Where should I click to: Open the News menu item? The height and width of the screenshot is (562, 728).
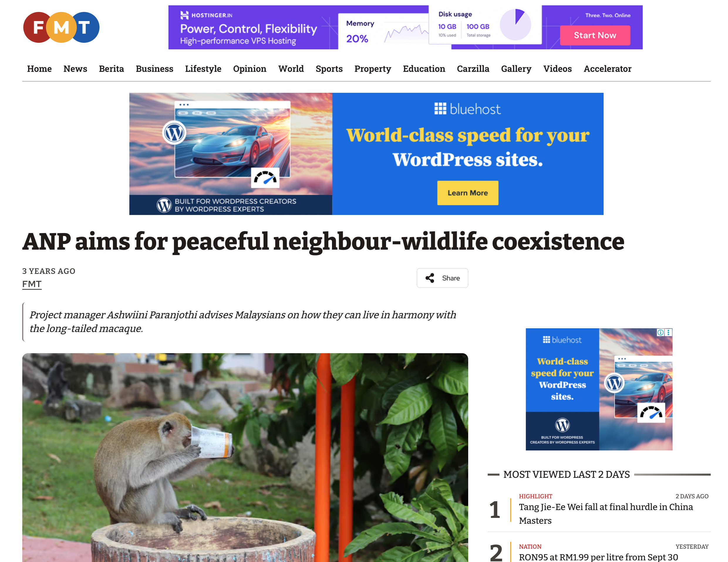[x=75, y=69]
